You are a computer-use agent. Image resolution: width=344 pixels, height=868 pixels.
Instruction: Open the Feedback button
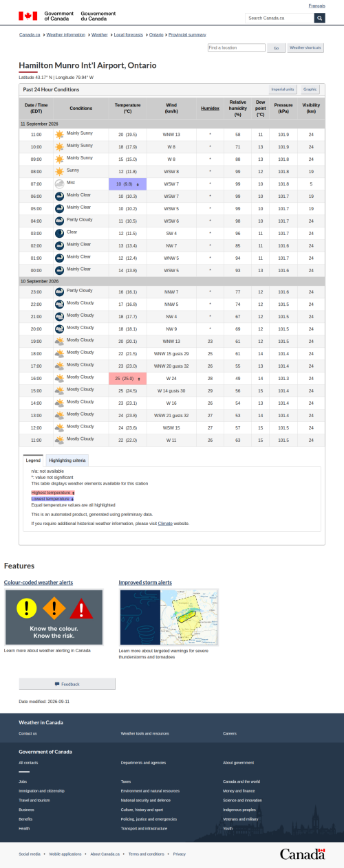pyautogui.click(x=67, y=684)
